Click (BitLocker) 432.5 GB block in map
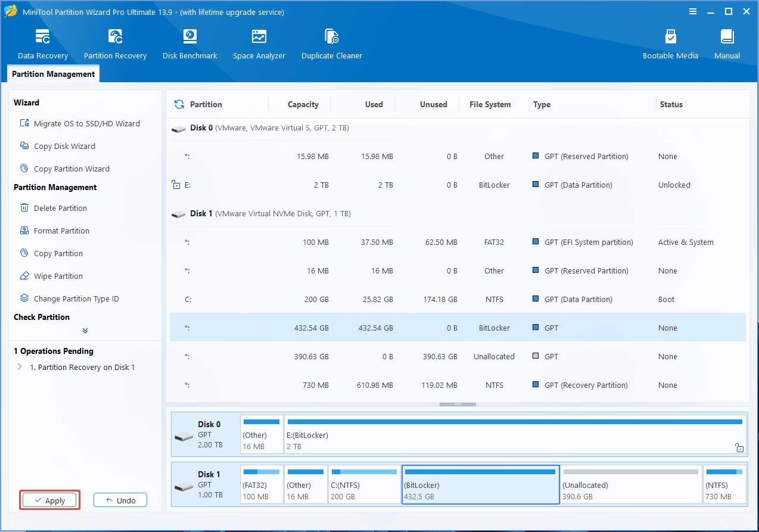This screenshot has width=759, height=532. tap(480, 485)
